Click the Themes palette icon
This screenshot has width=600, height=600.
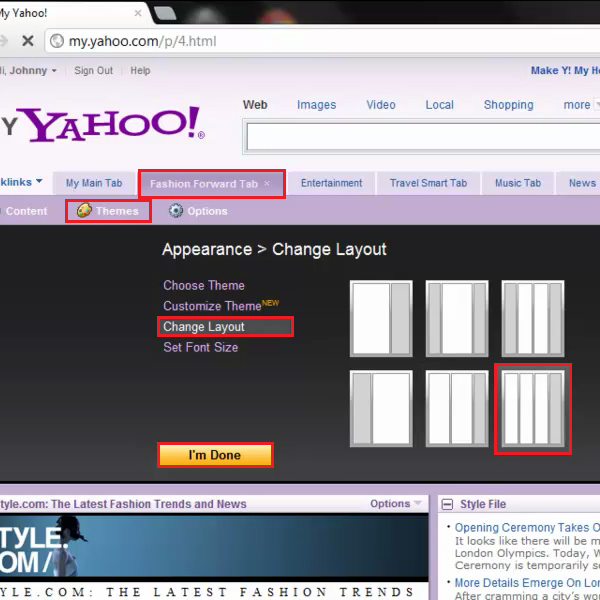point(84,210)
